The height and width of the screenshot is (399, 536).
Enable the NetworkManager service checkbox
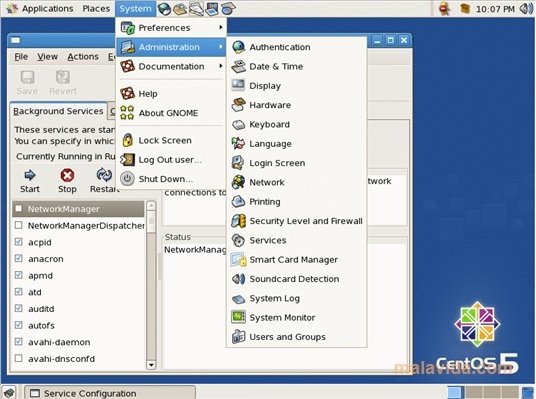[x=18, y=209]
